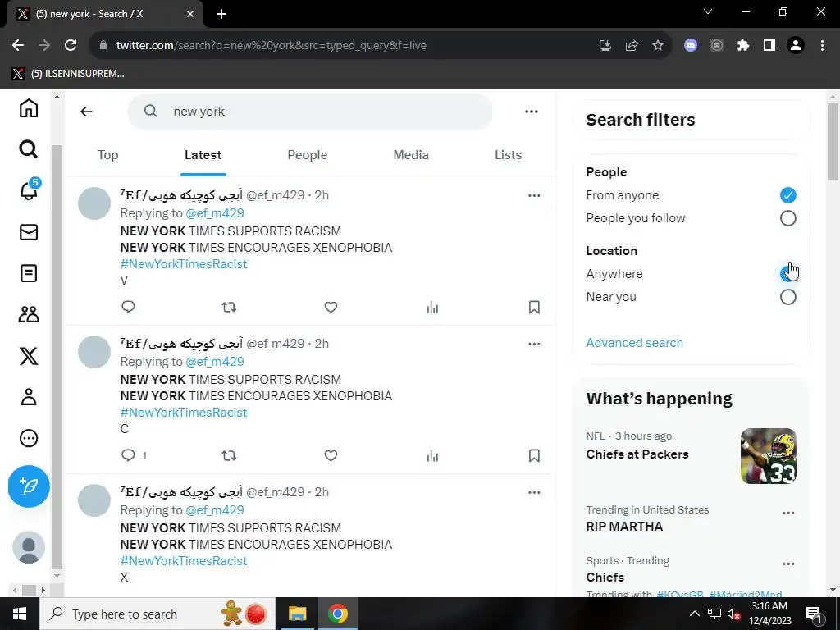Click the Chrome address bar URL

point(271,45)
